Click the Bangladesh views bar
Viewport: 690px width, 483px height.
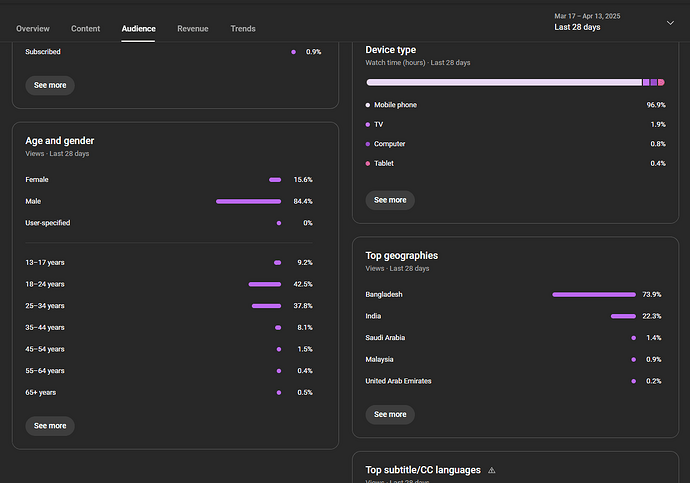click(594, 295)
